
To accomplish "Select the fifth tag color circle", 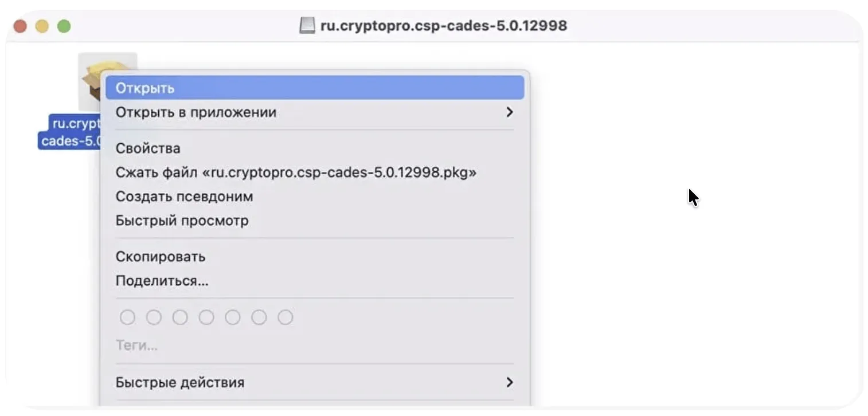I will (233, 317).
